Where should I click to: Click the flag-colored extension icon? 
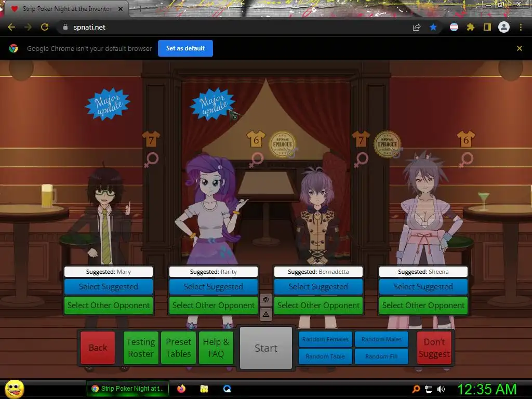pyautogui.click(x=454, y=27)
